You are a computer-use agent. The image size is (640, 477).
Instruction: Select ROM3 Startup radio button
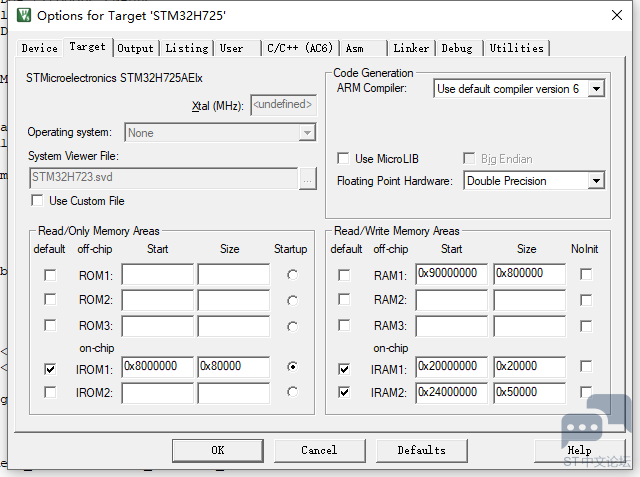click(292, 327)
